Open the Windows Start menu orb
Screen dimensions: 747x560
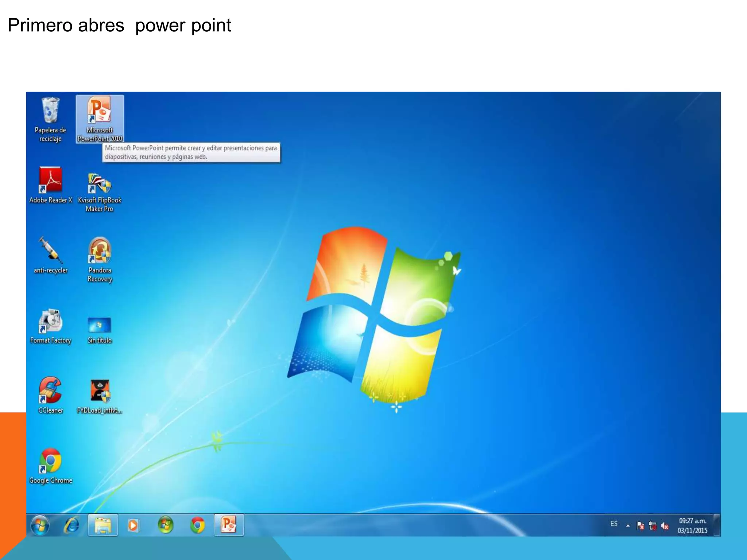pos(40,525)
